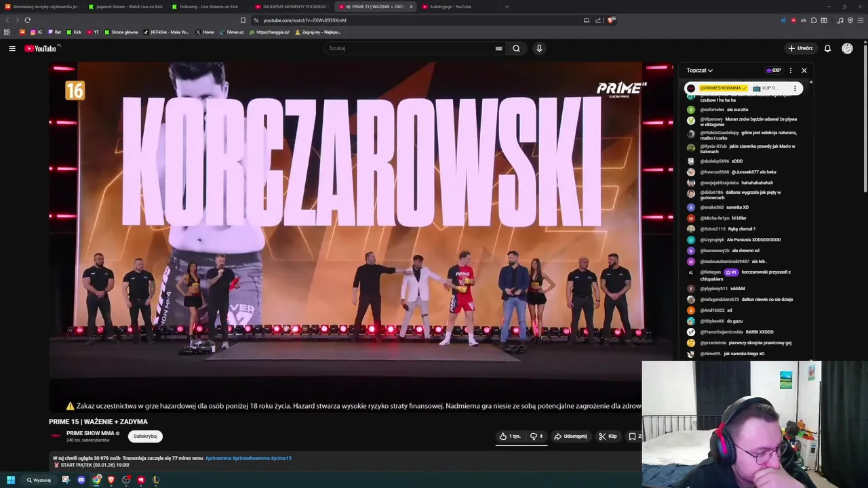This screenshot has height=488, width=868.
Task: Open the PRIME SHOW MMA channel name
Action: tap(90, 433)
